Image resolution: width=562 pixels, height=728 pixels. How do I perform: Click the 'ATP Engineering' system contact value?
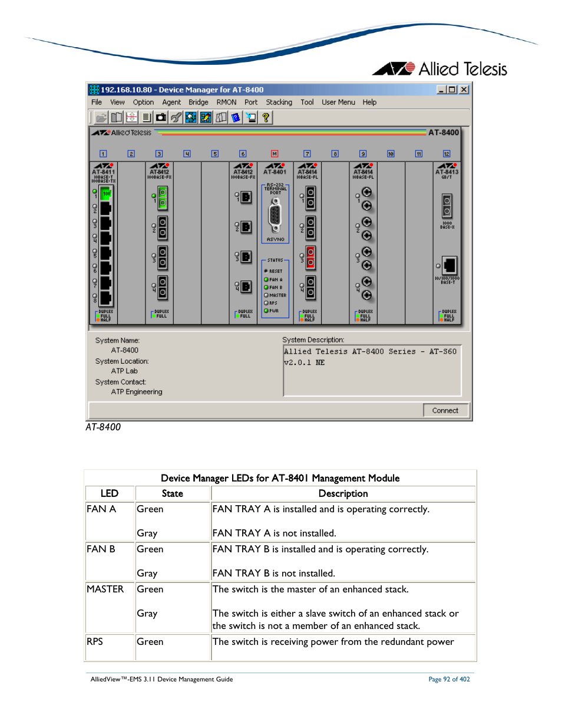click(x=137, y=392)
